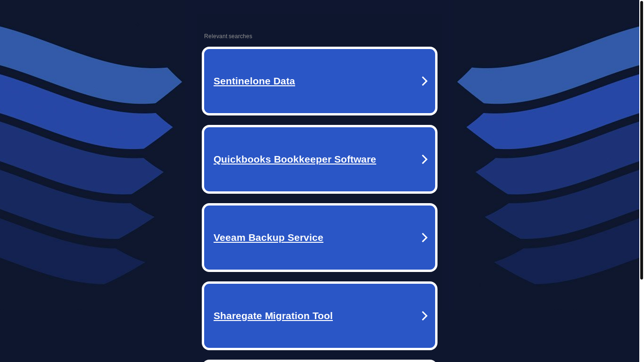Open the Sentinelone Data link text

(254, 81)
